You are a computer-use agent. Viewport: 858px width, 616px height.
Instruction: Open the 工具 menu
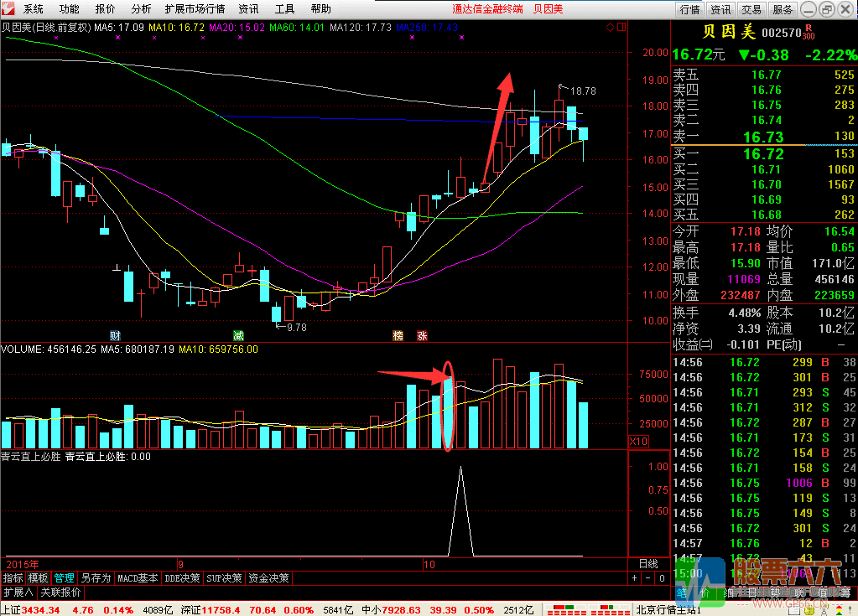pyautogui.click(x=284, y=8)
